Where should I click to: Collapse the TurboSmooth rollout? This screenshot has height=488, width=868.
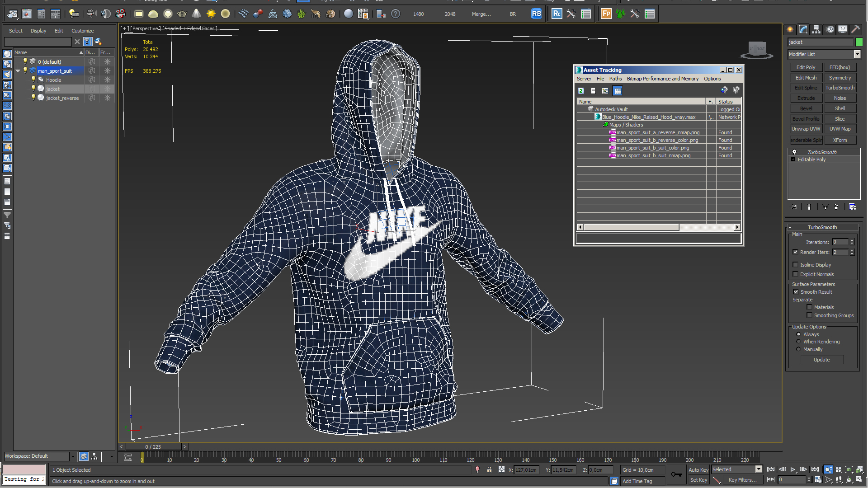tap(822, 227)
